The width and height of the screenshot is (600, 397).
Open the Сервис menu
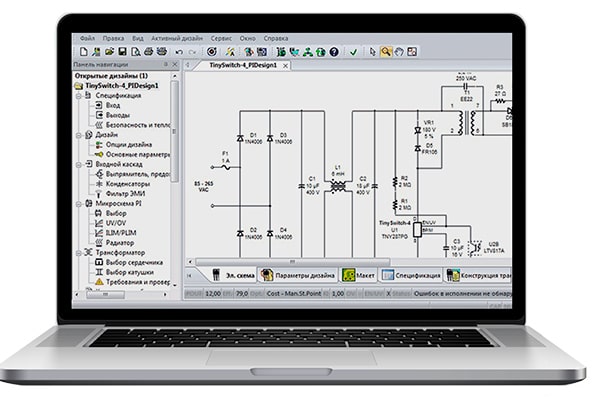pyautogui.click(x=221, y=38)
